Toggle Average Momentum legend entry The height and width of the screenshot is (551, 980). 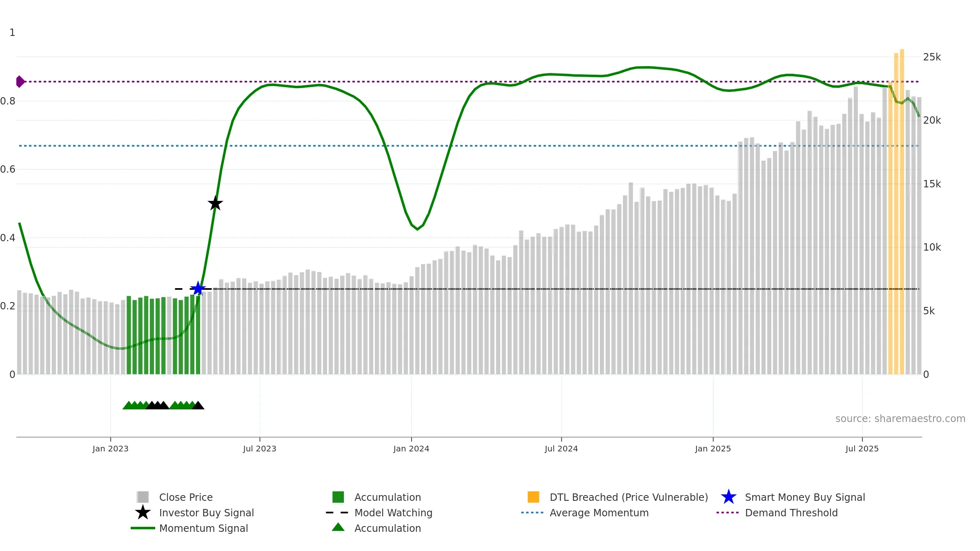pyautogui.click(x=599, y=513)
